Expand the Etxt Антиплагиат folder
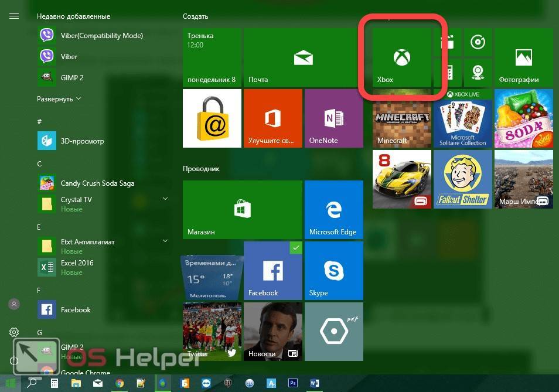This screenshot has height=392, width=559. (165, 241)
